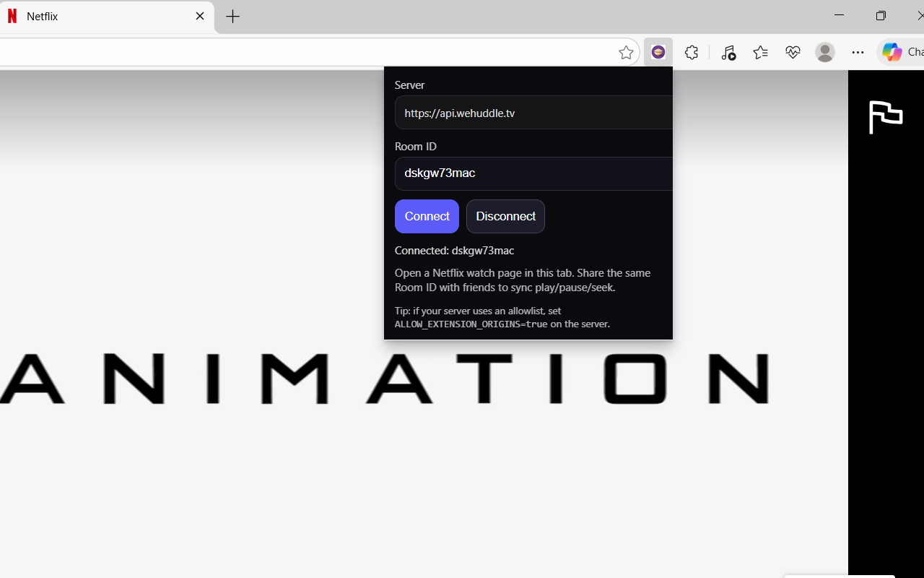
Task: Click the 'Open a Netflix watch page' instructions
Action: click(523, 280)
